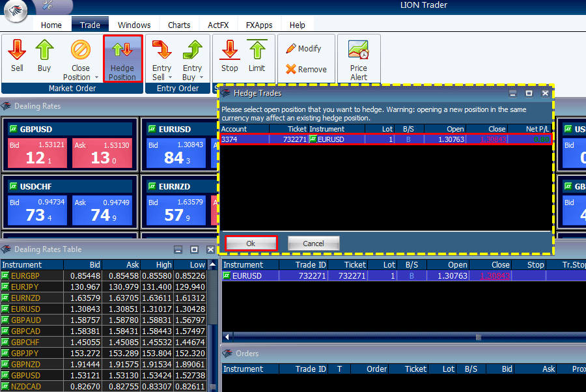Click the GBPUSD Bid price tile
Screen dimensions: 586x392
(37, 153)
